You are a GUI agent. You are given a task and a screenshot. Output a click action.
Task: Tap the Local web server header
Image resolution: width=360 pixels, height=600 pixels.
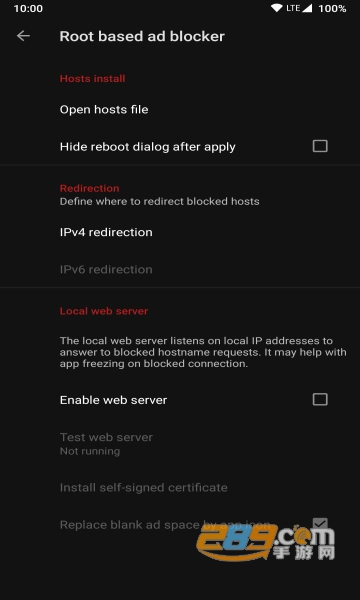pos(104,311)
